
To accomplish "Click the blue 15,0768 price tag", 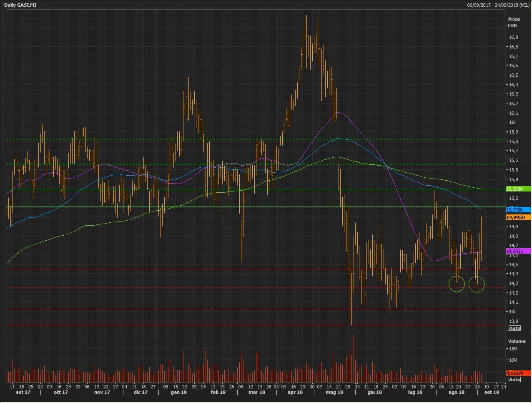I will [518, 209].
